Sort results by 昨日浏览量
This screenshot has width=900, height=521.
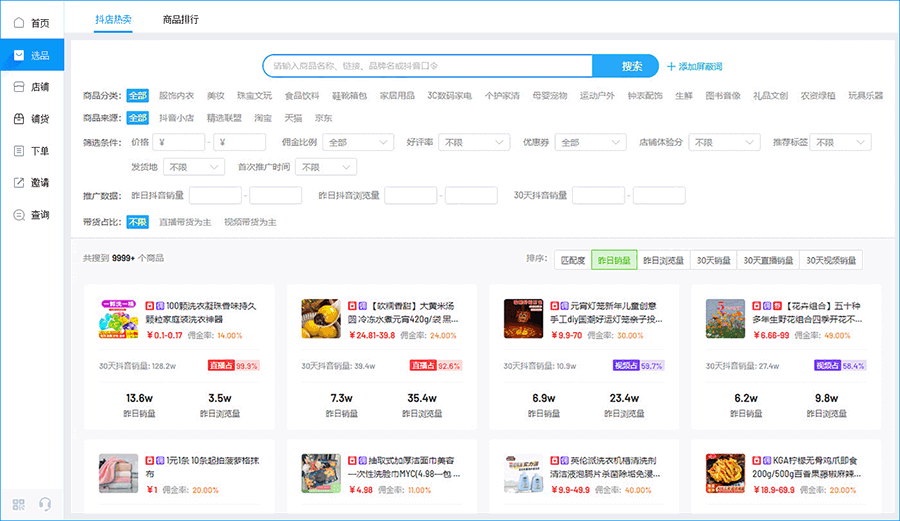pyautogui.click(x=663, y=260)
